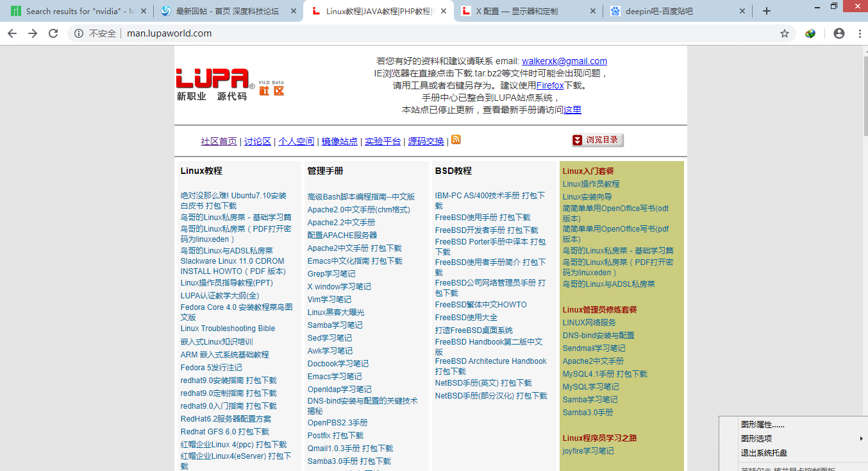Open the 高级Bash脚本编程指南 link

[x=361, y=197]
